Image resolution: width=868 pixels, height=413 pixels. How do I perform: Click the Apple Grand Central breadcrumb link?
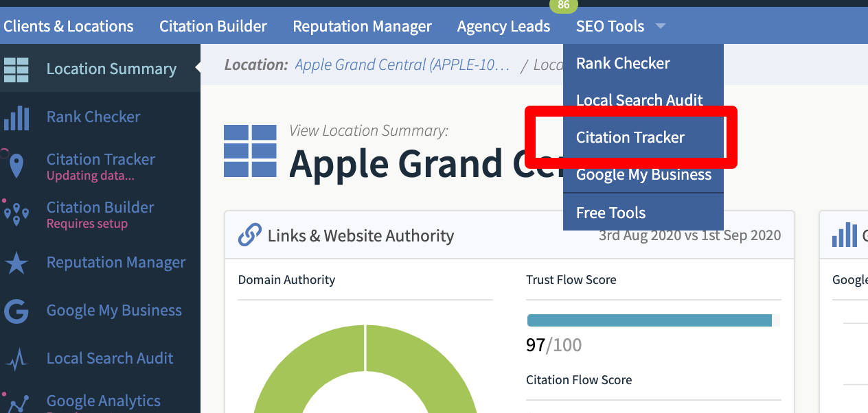403,65
